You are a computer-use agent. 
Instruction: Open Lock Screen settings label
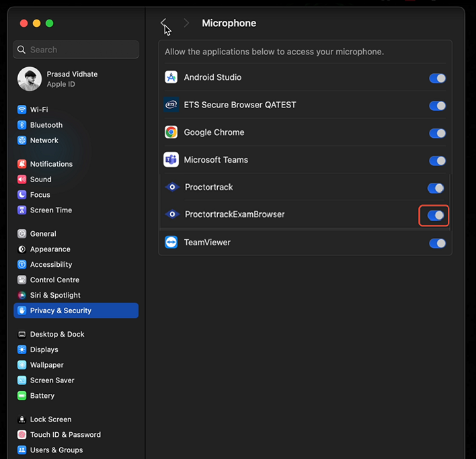pyautogui.click(x=50, y=419)
